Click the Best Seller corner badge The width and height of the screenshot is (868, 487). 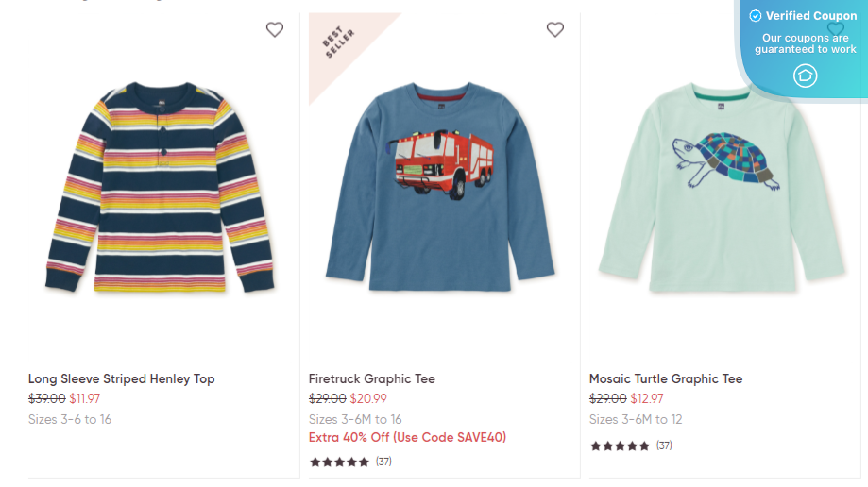tap(338, 43)
